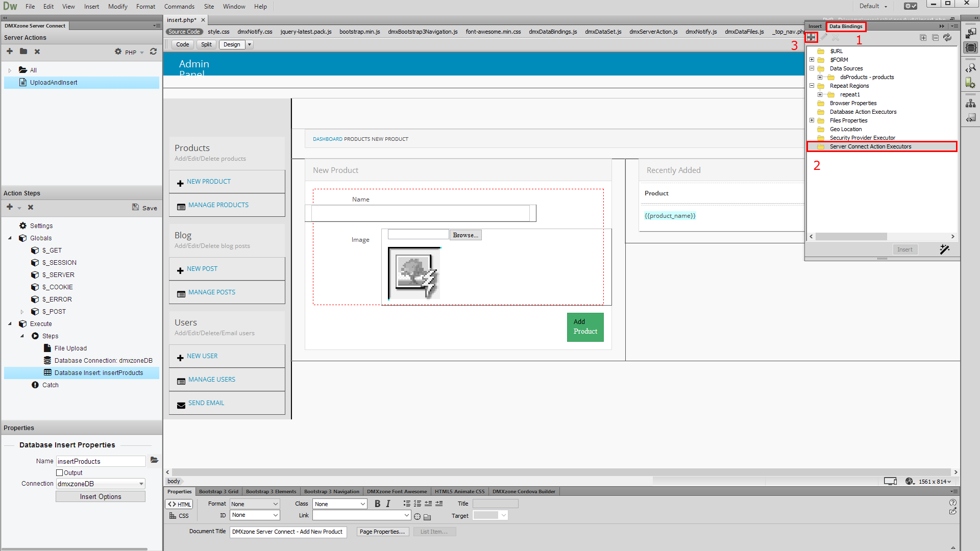
Task: Collapse all nodes in Data Bindings
Action: coord(935,38)
